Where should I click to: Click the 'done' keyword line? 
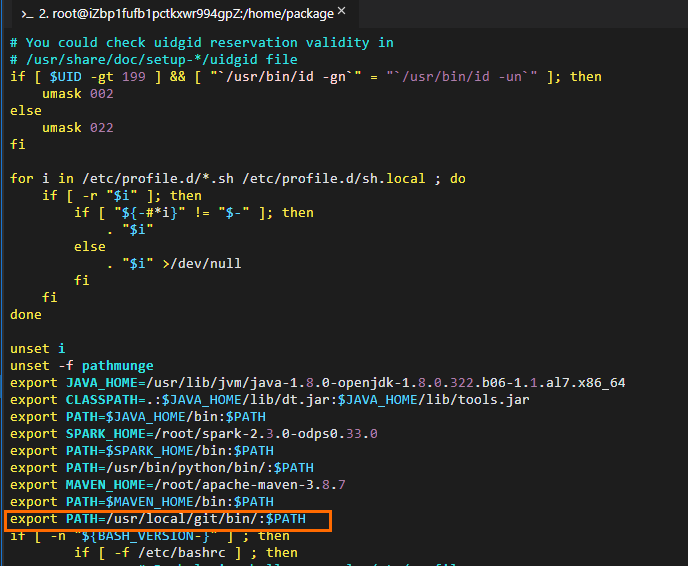point(26,315)
